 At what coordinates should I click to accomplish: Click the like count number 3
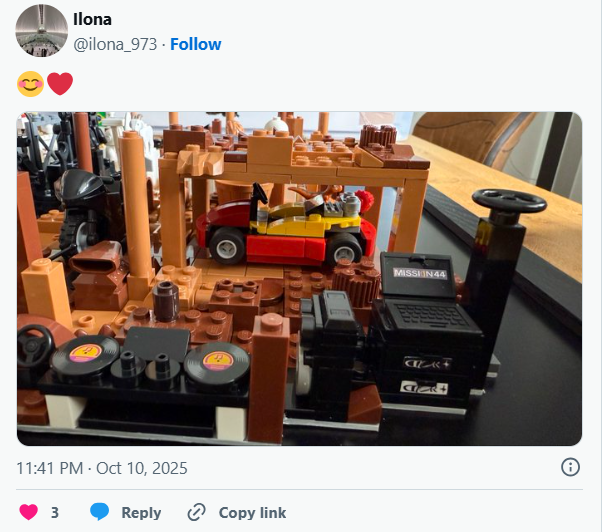tap(55, 512)
